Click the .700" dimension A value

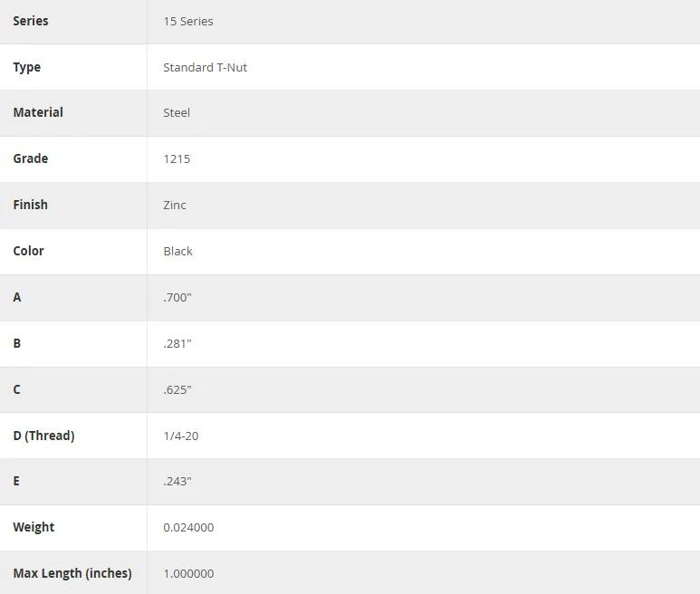click(177, 297)
